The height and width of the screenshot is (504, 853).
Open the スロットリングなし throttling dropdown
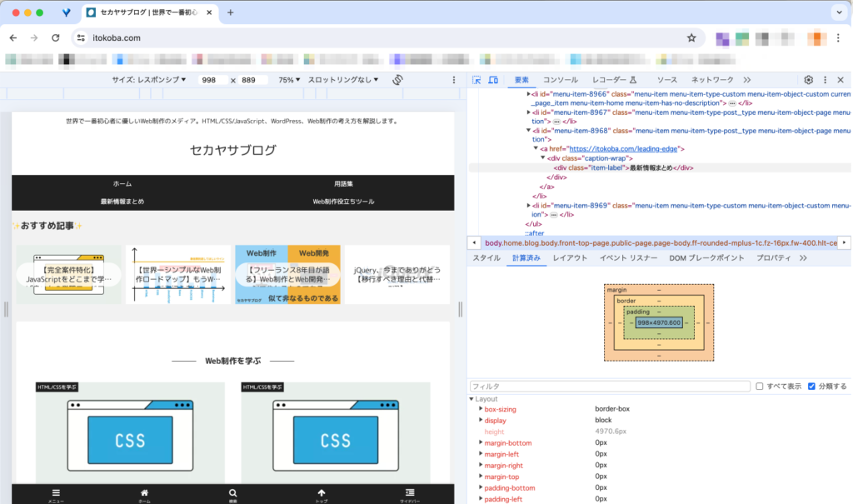(343, 80)
